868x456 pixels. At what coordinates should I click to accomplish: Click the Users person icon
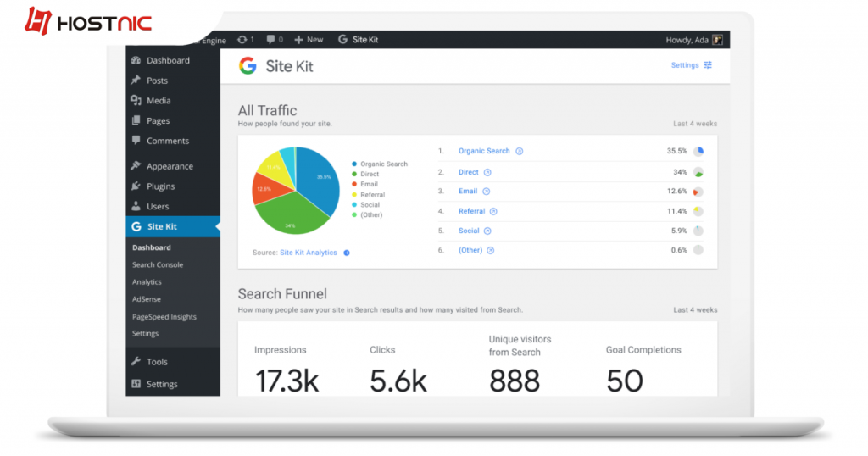click(136, 206)
